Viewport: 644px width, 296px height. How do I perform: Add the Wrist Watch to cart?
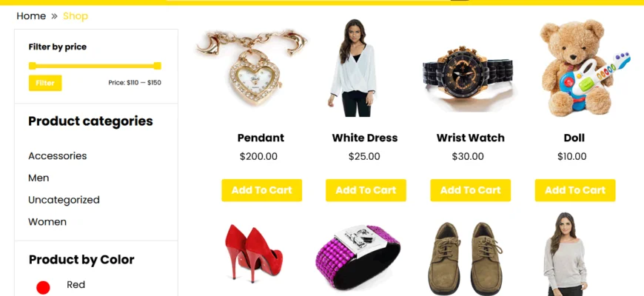(x=471, y=190)
